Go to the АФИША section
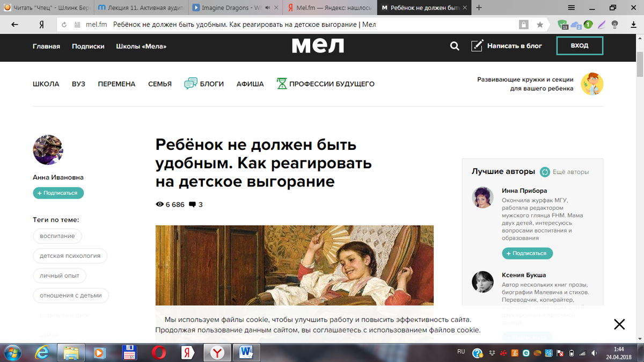Screen dimensions: 644x362 tap(250, 84)
